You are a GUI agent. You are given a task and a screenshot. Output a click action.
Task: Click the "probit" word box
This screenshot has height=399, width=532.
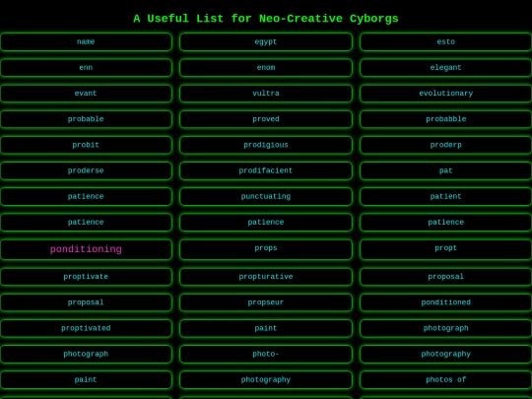click(x=86, y=145)
